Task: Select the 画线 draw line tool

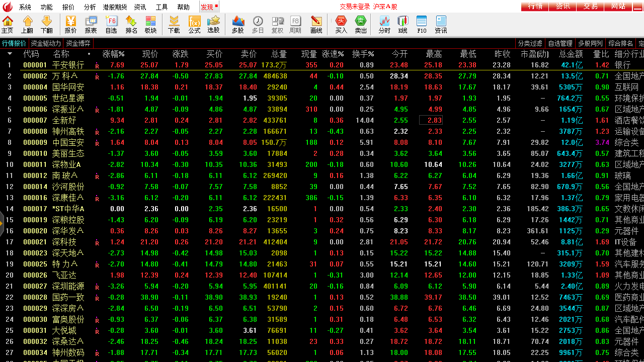Action: (316, 24)
